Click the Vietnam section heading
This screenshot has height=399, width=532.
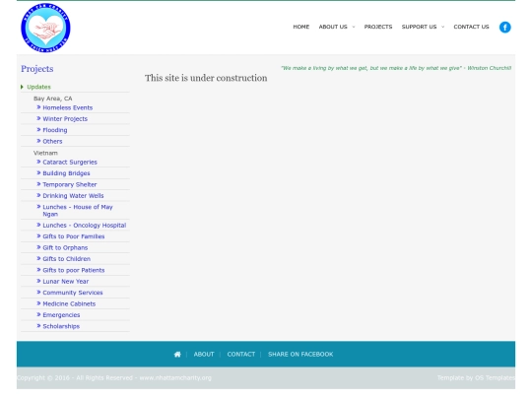click(x=45, y=153)
